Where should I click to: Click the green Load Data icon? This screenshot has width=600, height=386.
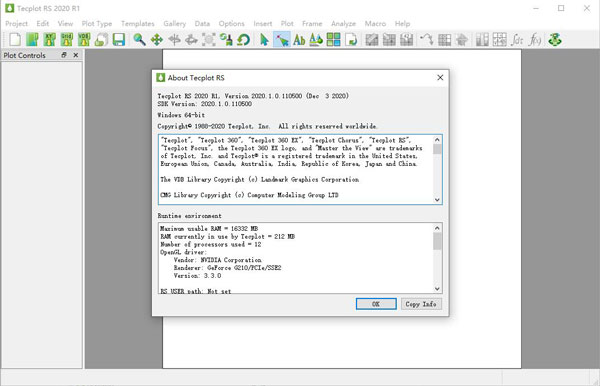[32, 39]
